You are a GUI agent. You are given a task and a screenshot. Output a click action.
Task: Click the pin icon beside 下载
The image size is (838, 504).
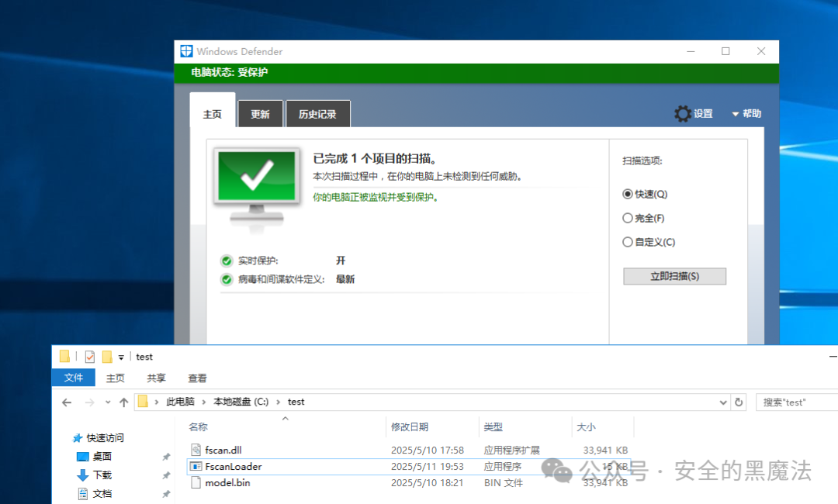166,475
